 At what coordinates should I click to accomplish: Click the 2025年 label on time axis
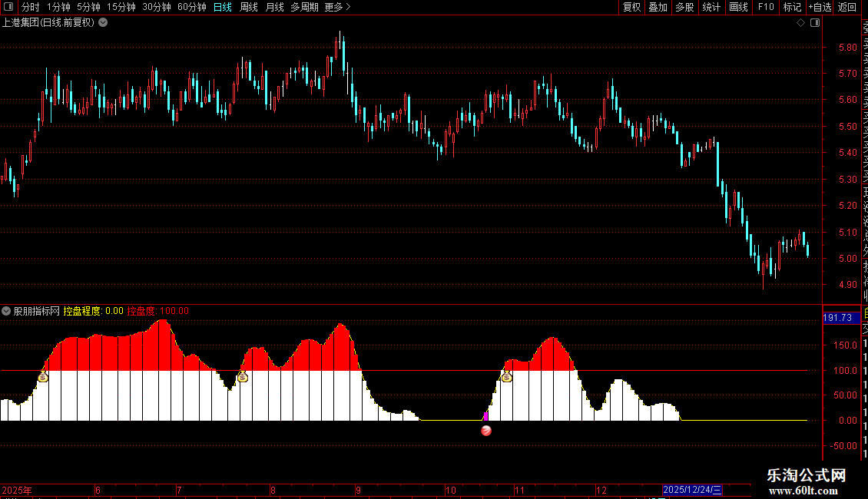pyautogui.click(x=17, y=490)
